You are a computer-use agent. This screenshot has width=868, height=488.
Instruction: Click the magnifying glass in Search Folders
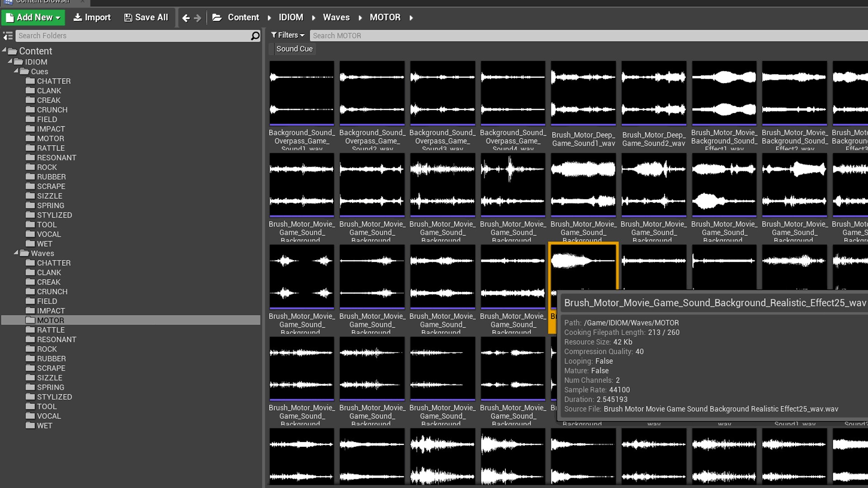[255, 36]
